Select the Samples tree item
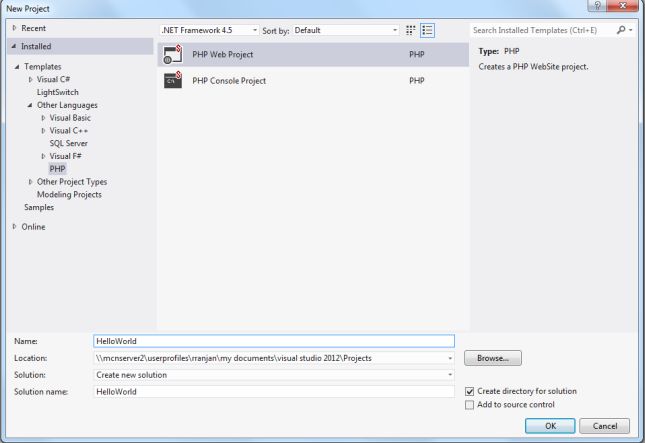645x443 pixels. pyautogui.click(x=39, y=207)
